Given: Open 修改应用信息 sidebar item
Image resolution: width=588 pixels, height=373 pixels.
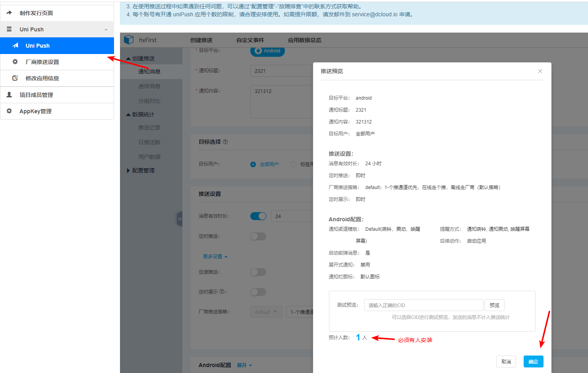Looking at the screenshot, I should (x=57, y=78).
